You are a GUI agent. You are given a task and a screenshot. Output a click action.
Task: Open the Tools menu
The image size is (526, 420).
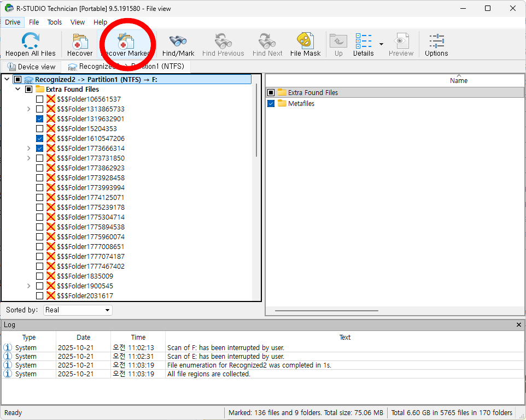[x=55, y=22]
